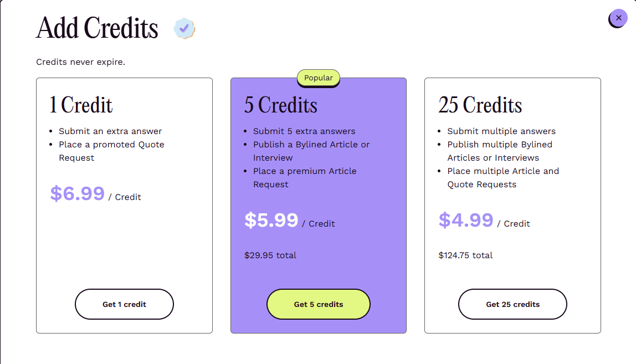Close the Add Credits dialog

618,18
